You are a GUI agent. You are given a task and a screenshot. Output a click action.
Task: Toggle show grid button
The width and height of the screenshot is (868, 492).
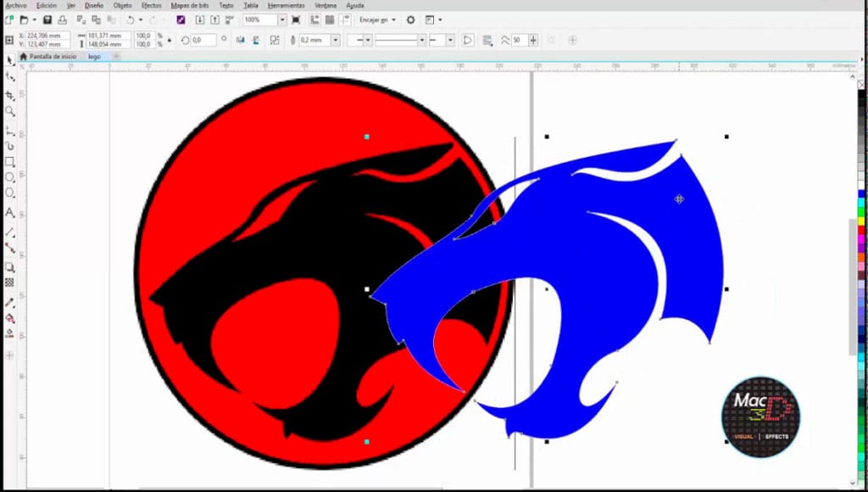(x=330, y=20)
